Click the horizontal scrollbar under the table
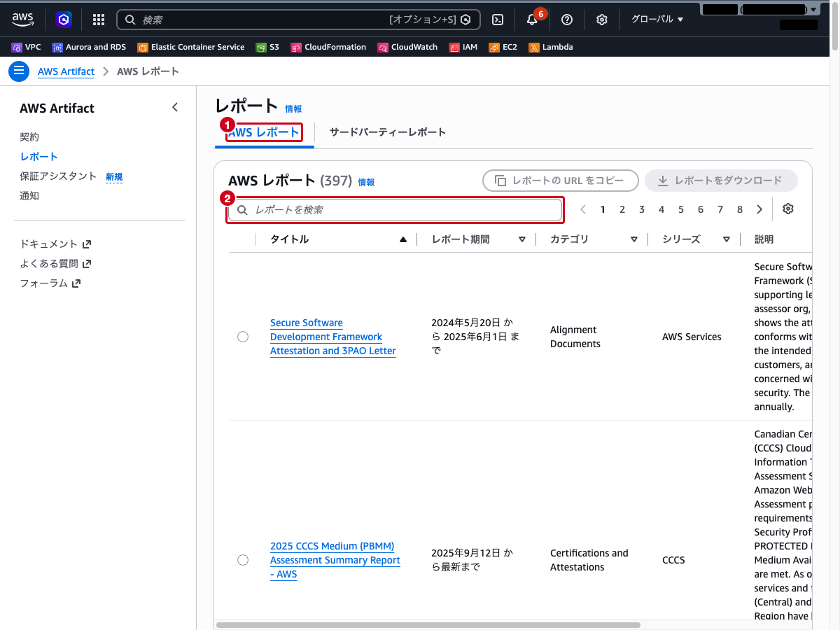Viewport: 840px width, 630px height. (428, 624)
